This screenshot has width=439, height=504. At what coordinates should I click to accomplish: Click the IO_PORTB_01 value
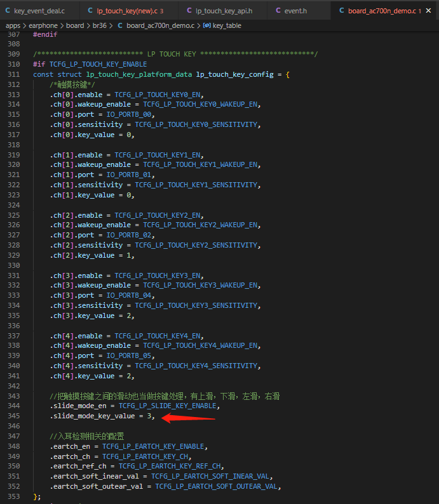[x=129, y=175]
